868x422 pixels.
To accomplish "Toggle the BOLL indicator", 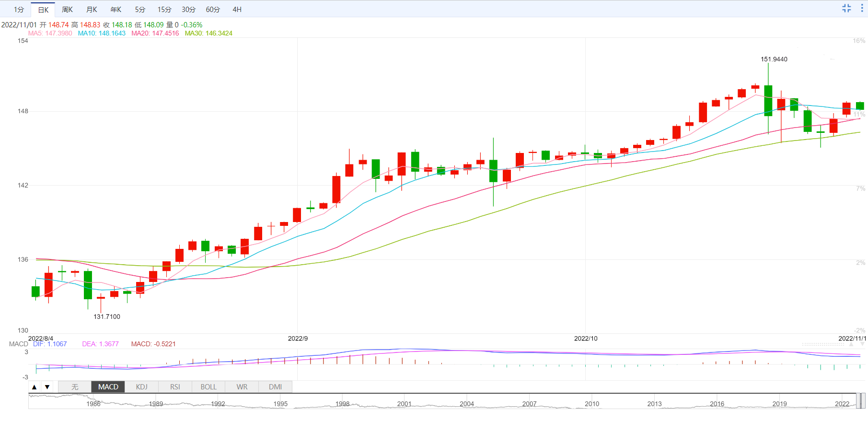I will click(x=208, y=387).
